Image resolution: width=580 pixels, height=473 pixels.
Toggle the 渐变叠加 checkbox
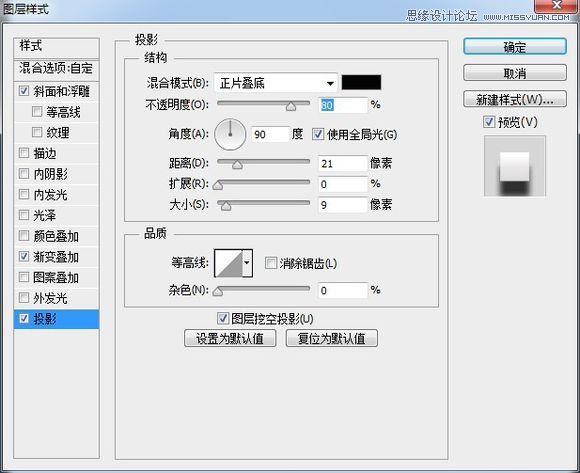point(24,256)
